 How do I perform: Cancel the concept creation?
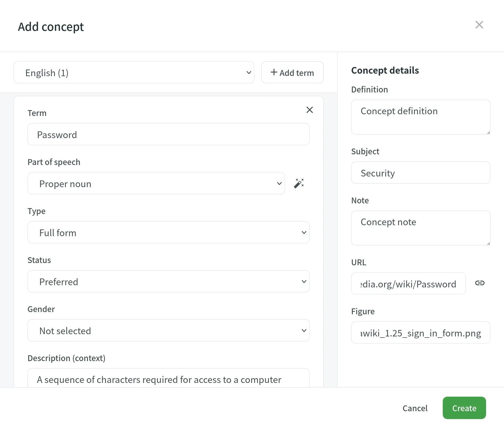click(x=415, y=408)
